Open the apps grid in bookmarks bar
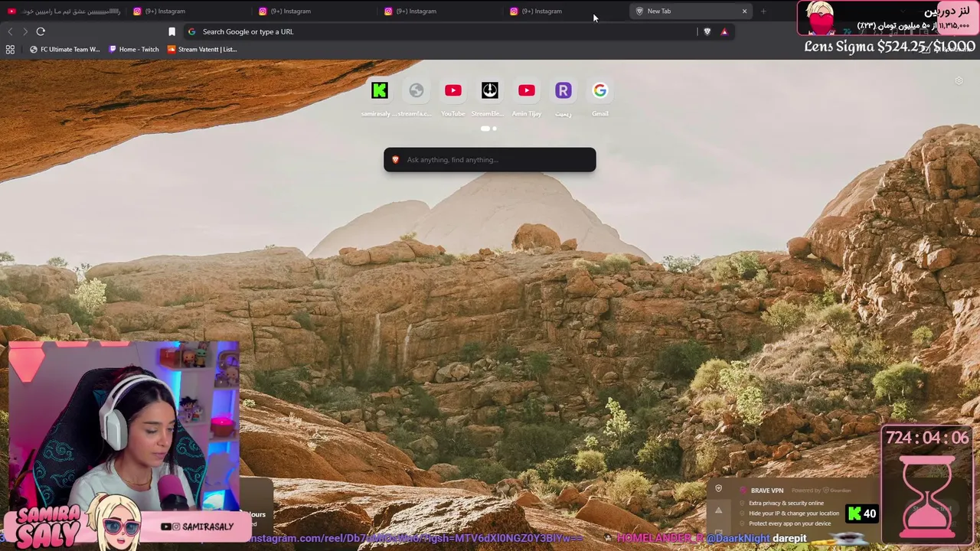980x551 pixels. [10, 49]
